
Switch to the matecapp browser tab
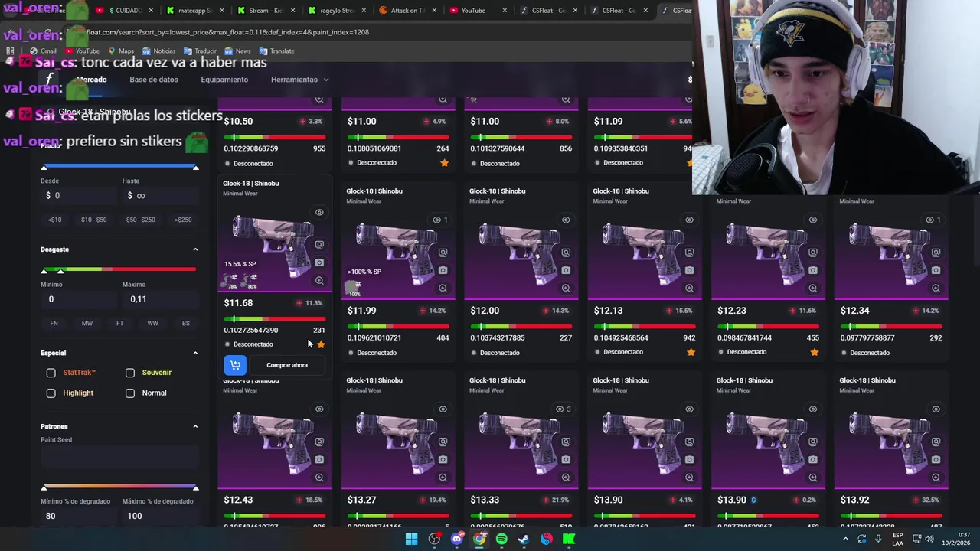pos(195,11)
